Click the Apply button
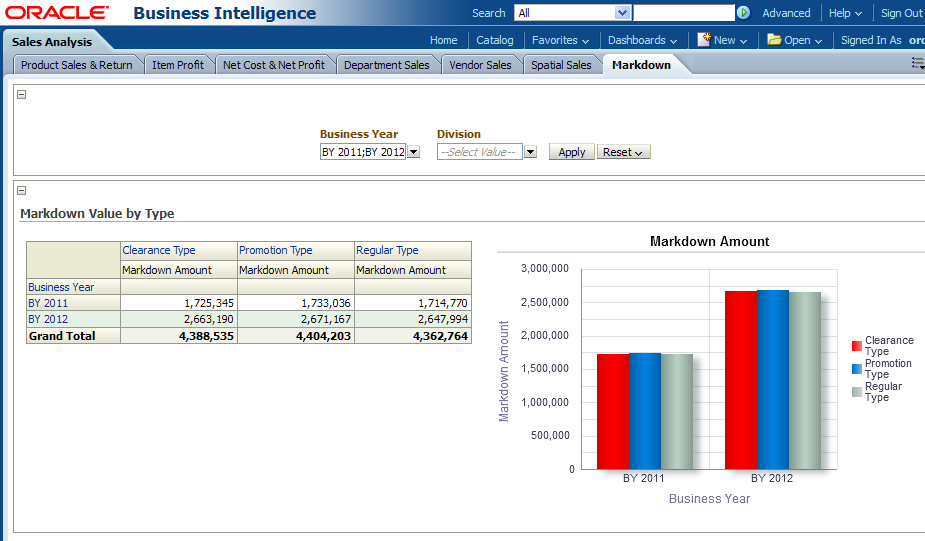925x541 pixels. 571,152
